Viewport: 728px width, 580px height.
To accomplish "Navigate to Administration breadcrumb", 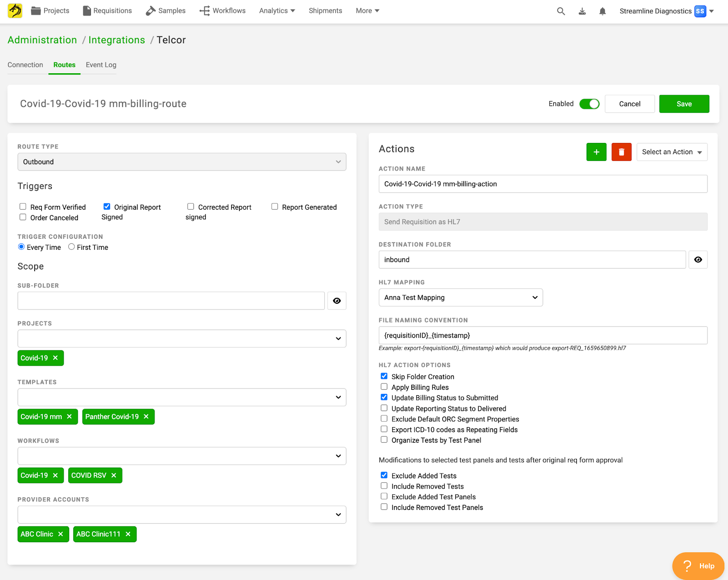I will click(42, 40).
